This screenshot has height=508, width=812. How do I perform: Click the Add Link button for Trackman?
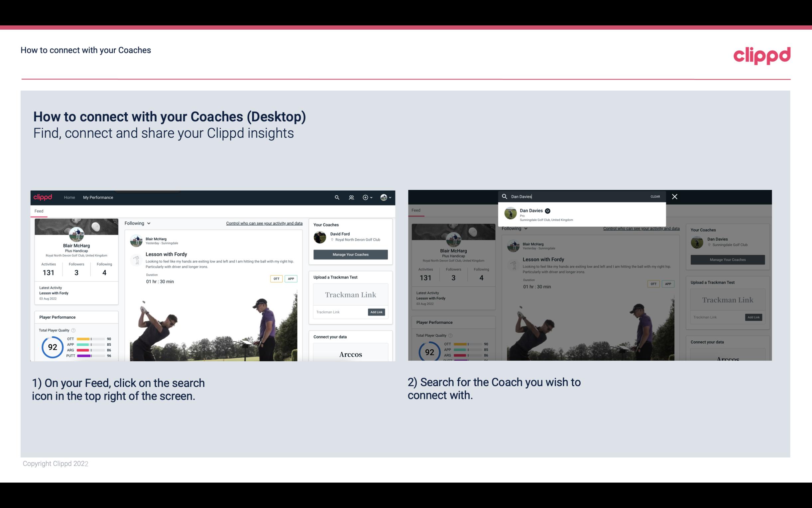click(x=376, y=312)
